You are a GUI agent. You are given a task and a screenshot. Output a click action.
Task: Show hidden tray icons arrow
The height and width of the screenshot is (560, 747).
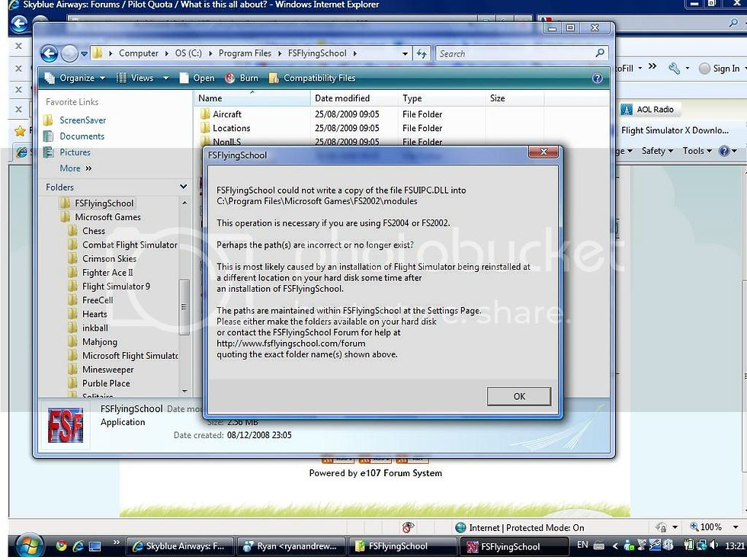coord(614,546)
